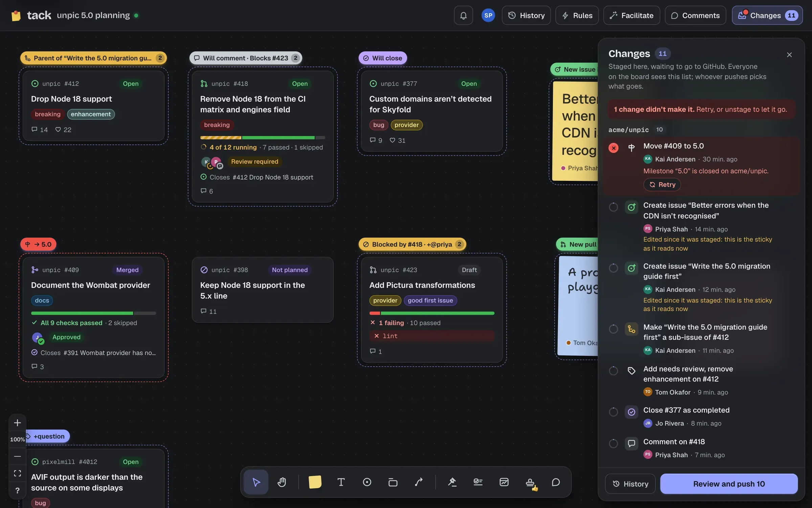This screenshot has height=508, width=812.
Task: Open the Facilitate menu
Action: [631, 15]
